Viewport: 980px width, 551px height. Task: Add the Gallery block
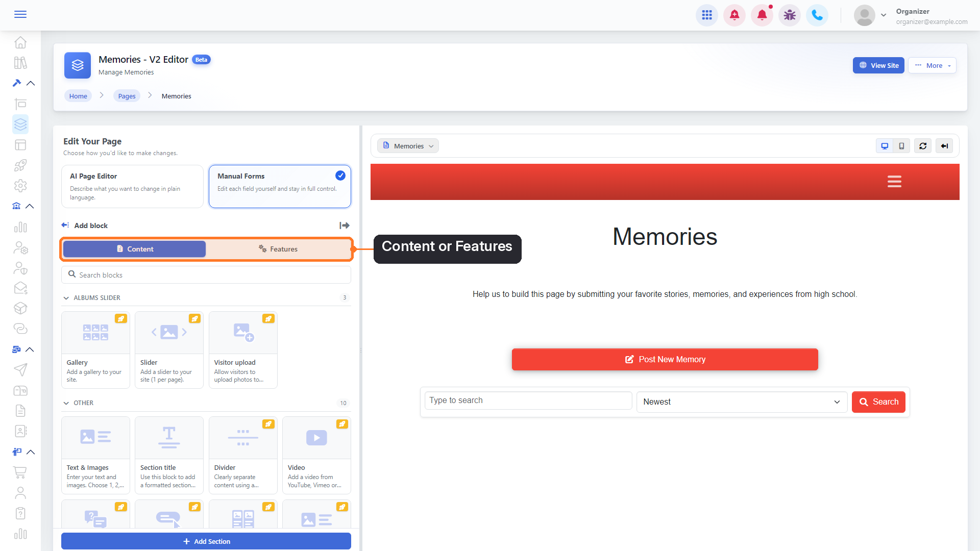pos(95,350)
